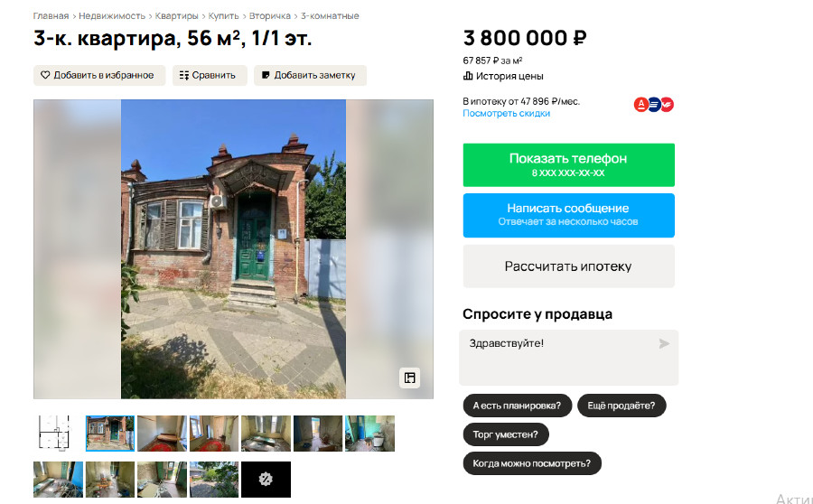The width and height of the screenshot is (813, 504).
Task: Choose the 'Торг уместен?' quick question
Action: point(506,434)
